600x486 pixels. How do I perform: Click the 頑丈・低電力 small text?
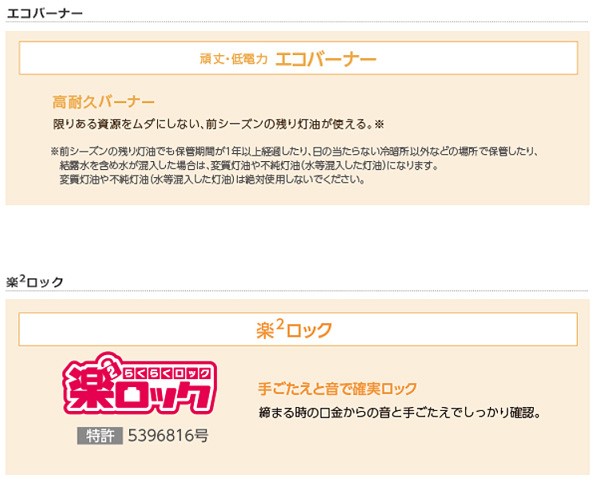click(233, 59)
